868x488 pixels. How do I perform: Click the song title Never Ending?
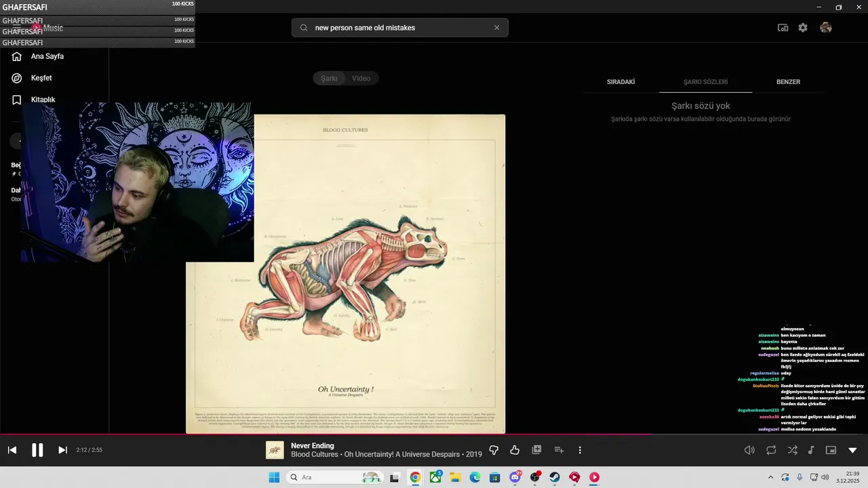pos(312,445)
